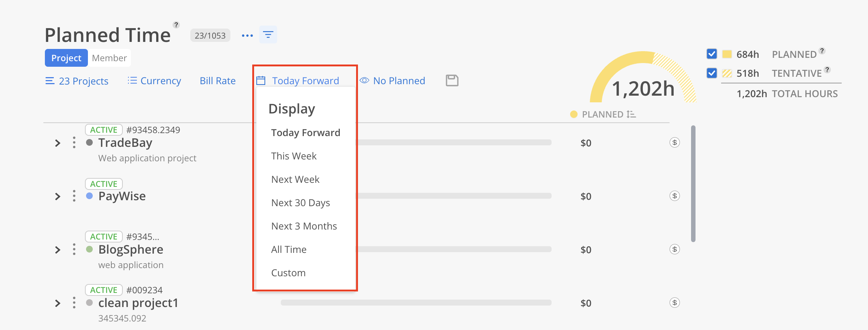Switch to the Member tab
Viewport: 868px width, 330px height.
tap(109, 58)
